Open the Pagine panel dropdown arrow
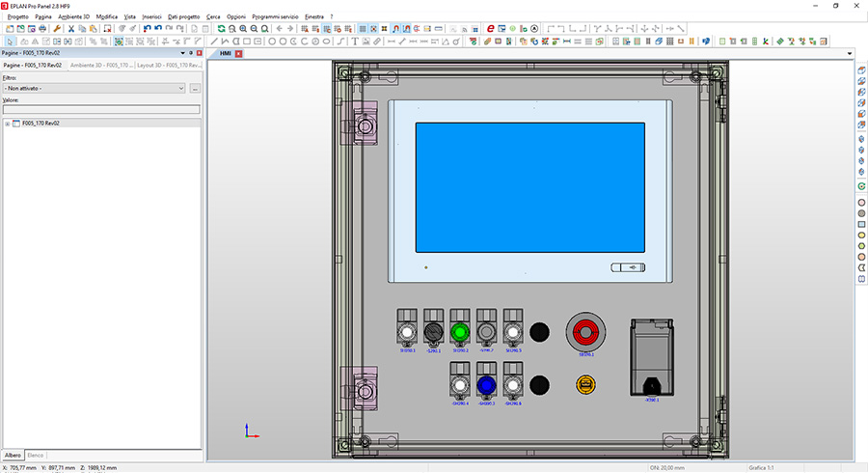This screenshot has width=868, height=473. pyautogui.click(x=184, y=53)
